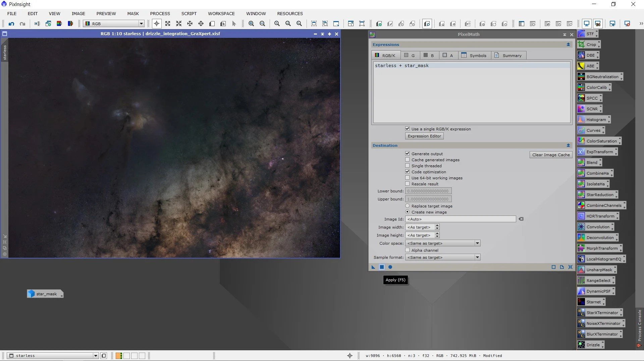The image size is (644, 361).
Task: Open the STF process icon
Action: (x=587, y=34)
